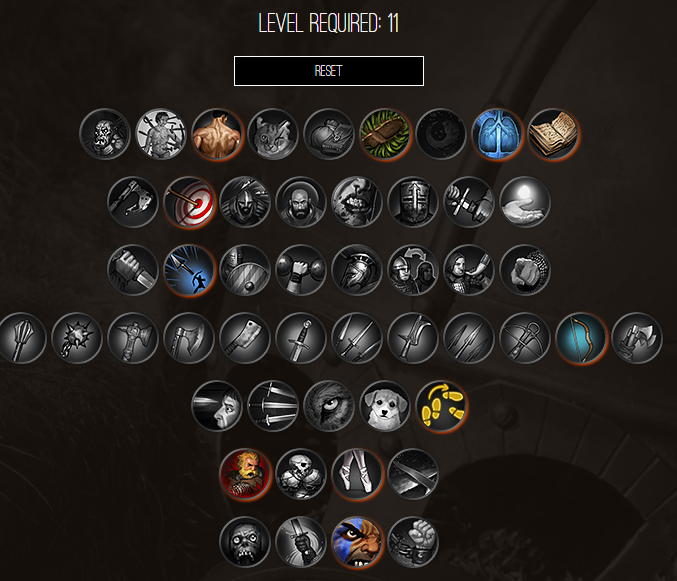Image resolution: width=677 pixels, height=581 pixels.
Task: Select the blue lungs perk icon
Action: tap(497, 134)
